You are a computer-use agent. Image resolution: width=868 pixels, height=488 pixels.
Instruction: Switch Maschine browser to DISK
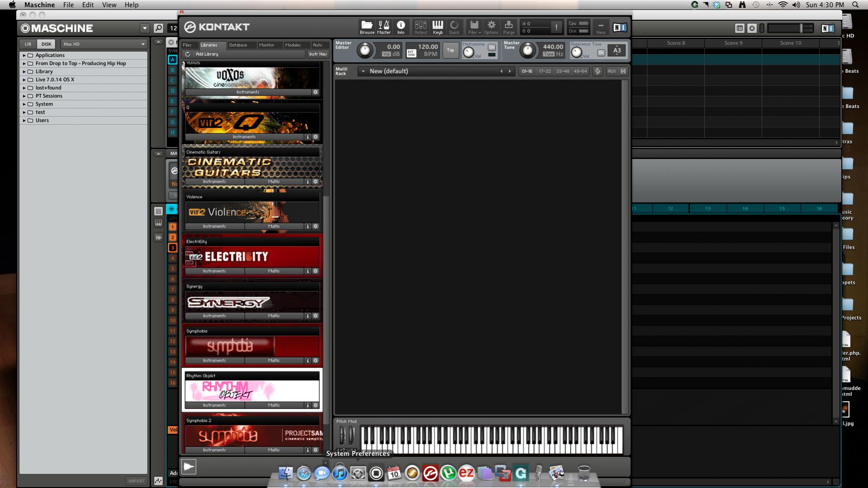tap(46, 44)
